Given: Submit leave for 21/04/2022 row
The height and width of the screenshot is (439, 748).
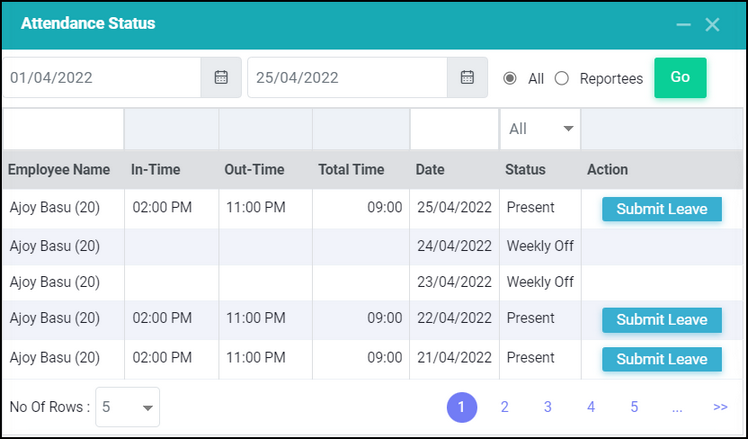Looking at the screenshot, I should pyautogui.click(x=662, y=359).
